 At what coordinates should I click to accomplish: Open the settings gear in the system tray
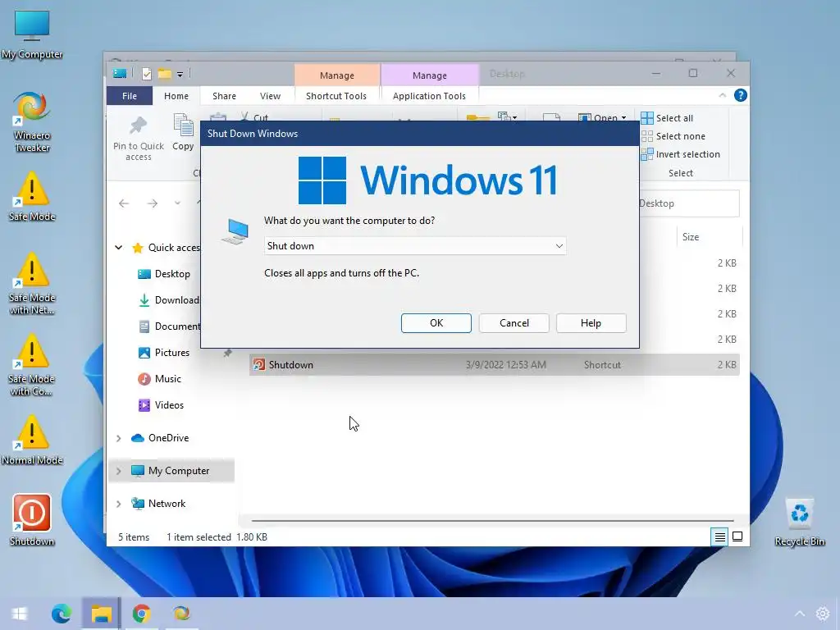click(822, 614)
